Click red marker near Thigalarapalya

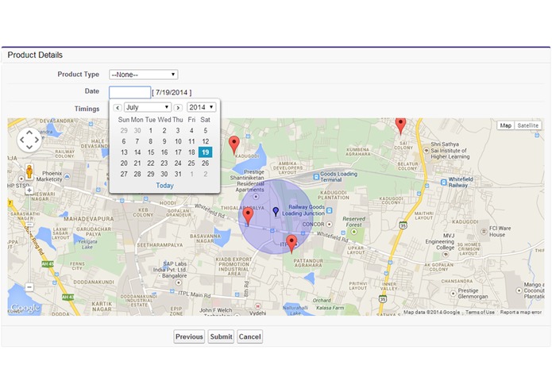(248, 216)
